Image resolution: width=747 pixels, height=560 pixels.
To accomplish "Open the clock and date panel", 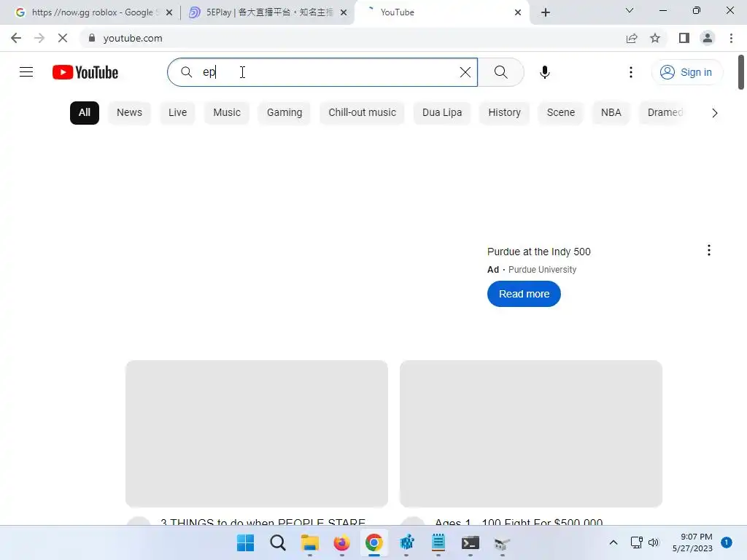I will click(x=692, y=542).
